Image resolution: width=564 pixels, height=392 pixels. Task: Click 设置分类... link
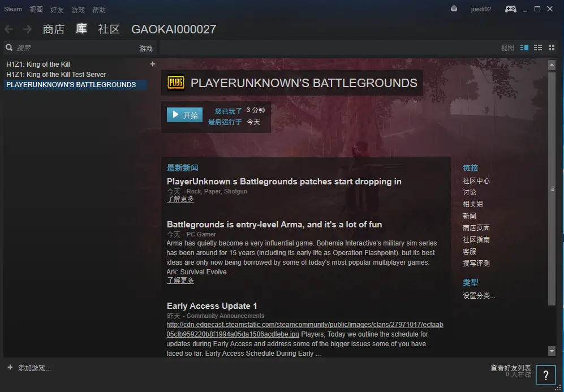click(479, 296)
